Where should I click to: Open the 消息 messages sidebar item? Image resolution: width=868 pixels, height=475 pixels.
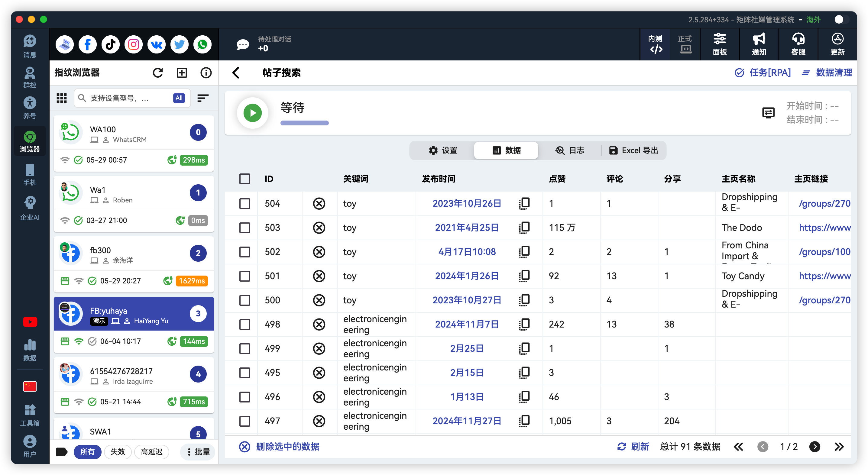(30, 46)
